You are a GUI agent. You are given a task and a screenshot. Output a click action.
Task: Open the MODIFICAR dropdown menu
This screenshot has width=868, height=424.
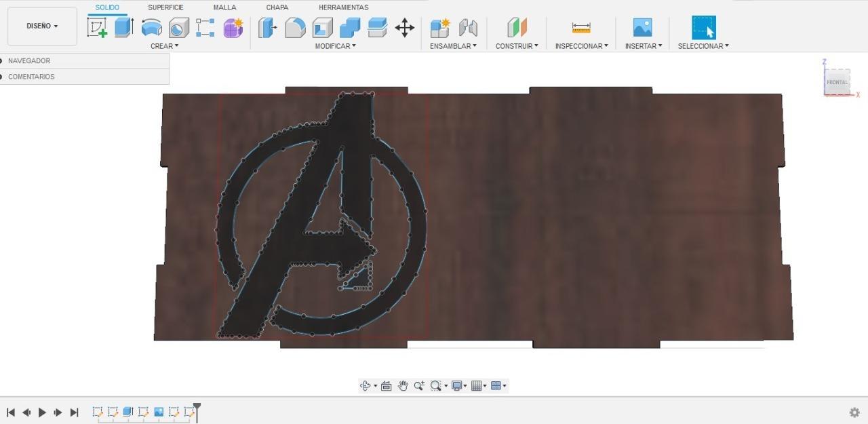pos(335,46)
